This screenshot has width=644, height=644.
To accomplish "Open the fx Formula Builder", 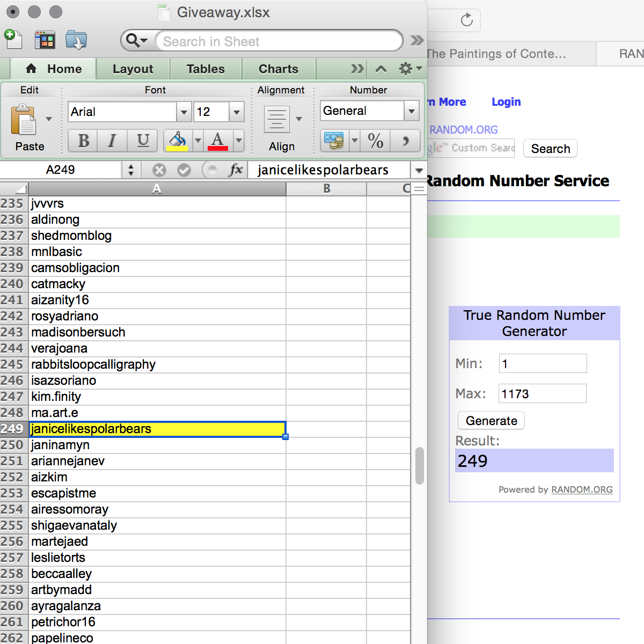I will (x=236, y=170).
